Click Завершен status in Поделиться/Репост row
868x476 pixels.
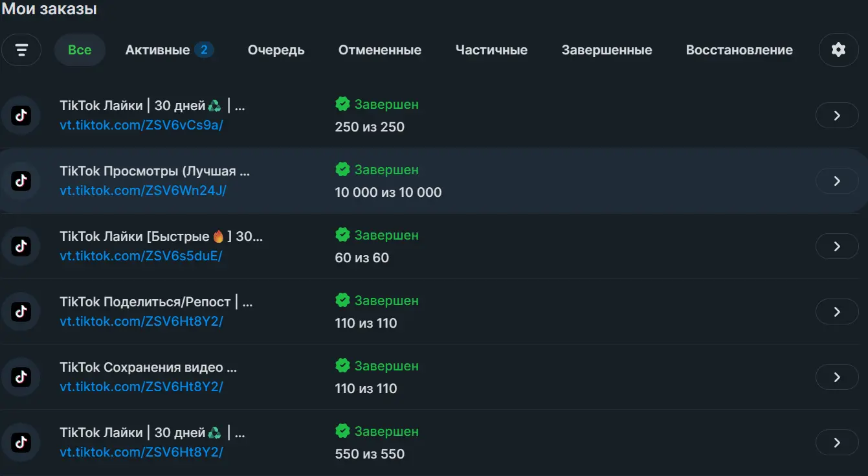tap(386, 300)
